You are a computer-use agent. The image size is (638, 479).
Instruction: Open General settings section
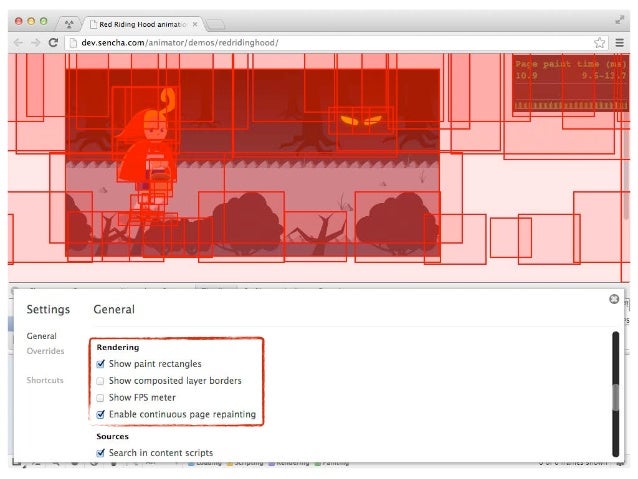click(42, 336)
